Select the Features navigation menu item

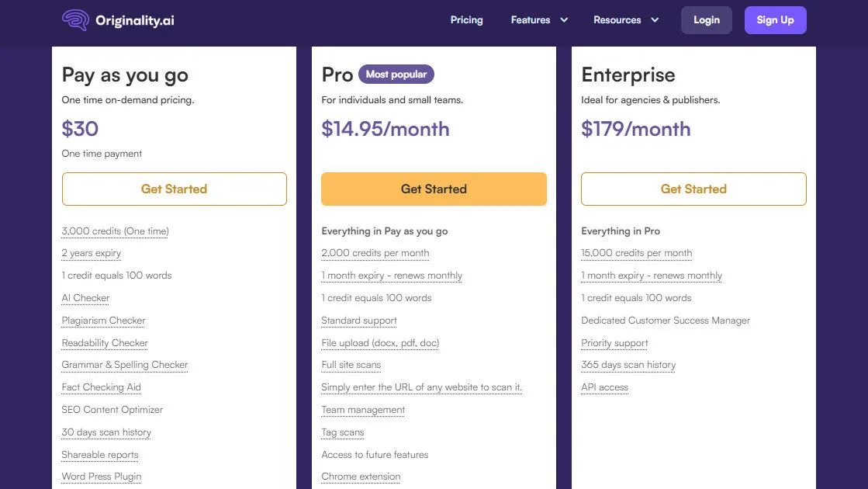[x=530, y=20]
